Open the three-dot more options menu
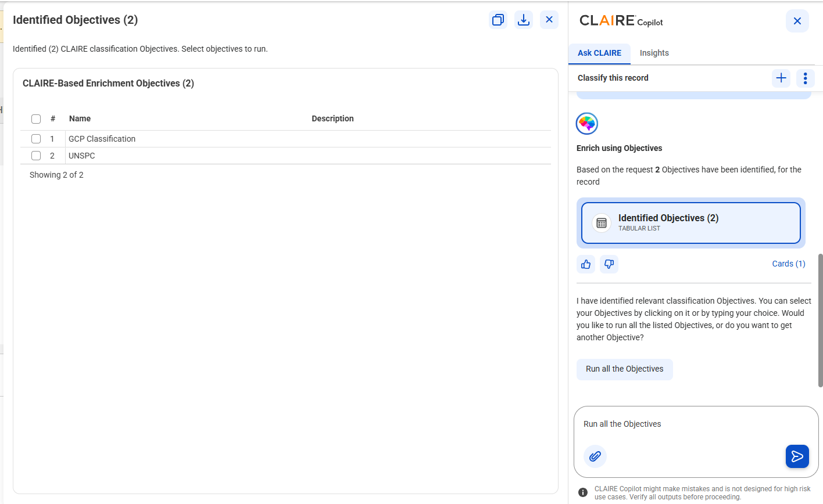Viewport: 823px width, 504px height. tap(805, 78)
